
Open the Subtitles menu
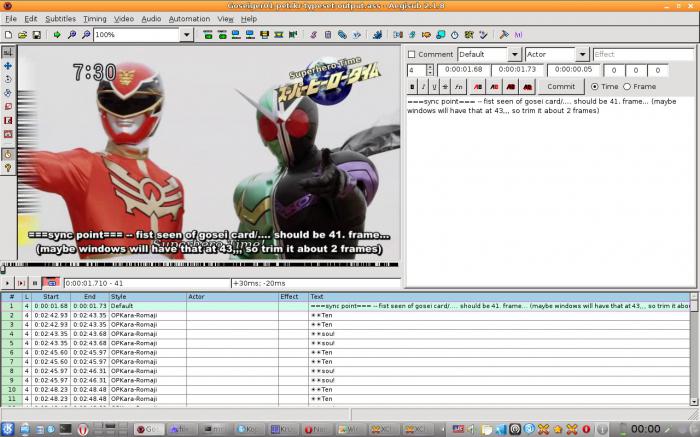[x=60, y=19]
